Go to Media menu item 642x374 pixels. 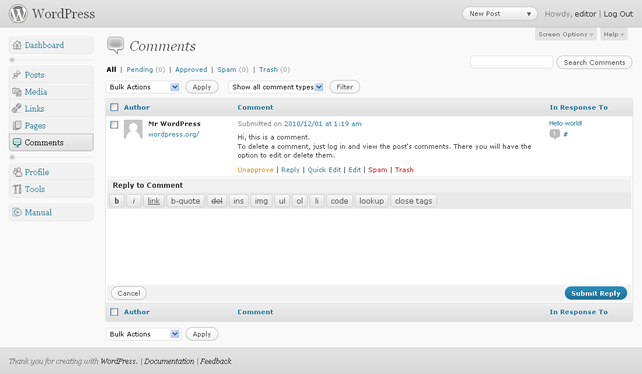[x=51, y=92]
